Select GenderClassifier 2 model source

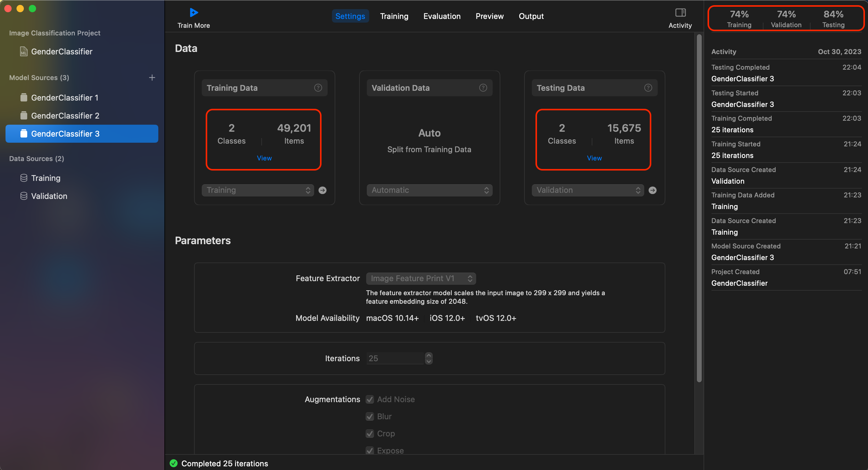(65, 116)
